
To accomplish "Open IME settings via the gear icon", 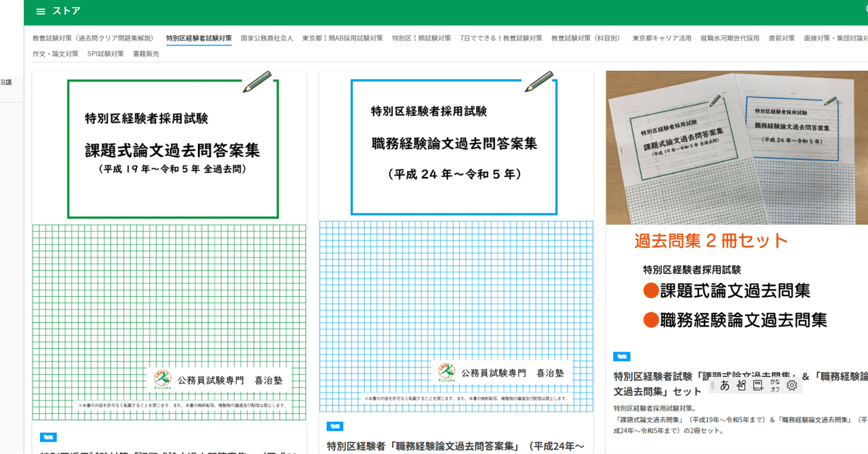I will tap(791, 385).
